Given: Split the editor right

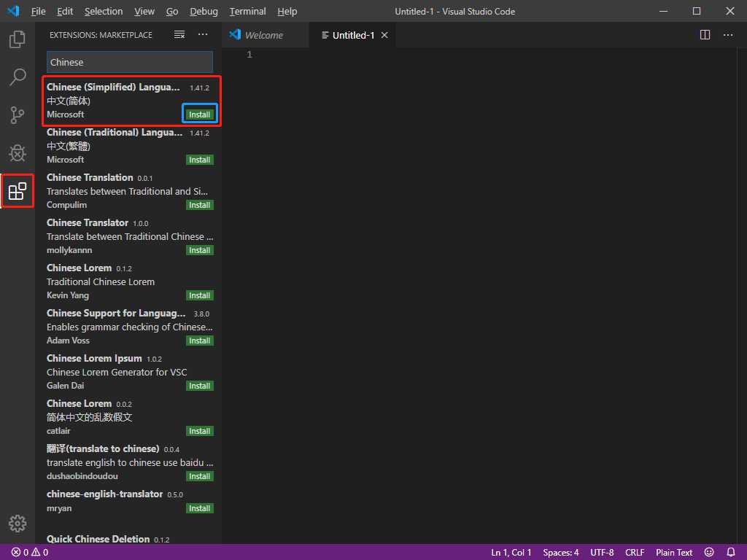Looking at the screenshot, I should pyautogui.click(x=705, y=35).
